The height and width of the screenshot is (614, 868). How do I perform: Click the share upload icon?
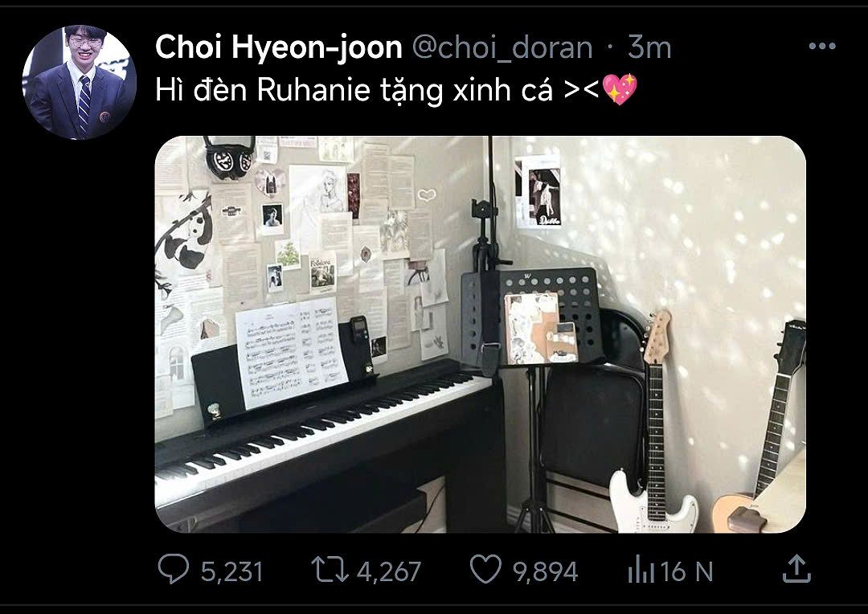coord(796,569)
